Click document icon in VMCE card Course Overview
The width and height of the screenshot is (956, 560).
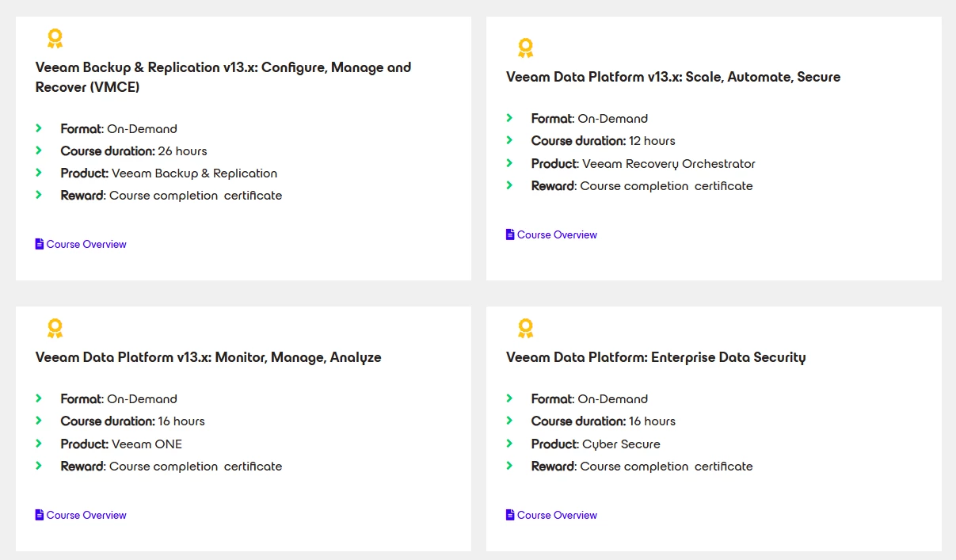(40, 244)
